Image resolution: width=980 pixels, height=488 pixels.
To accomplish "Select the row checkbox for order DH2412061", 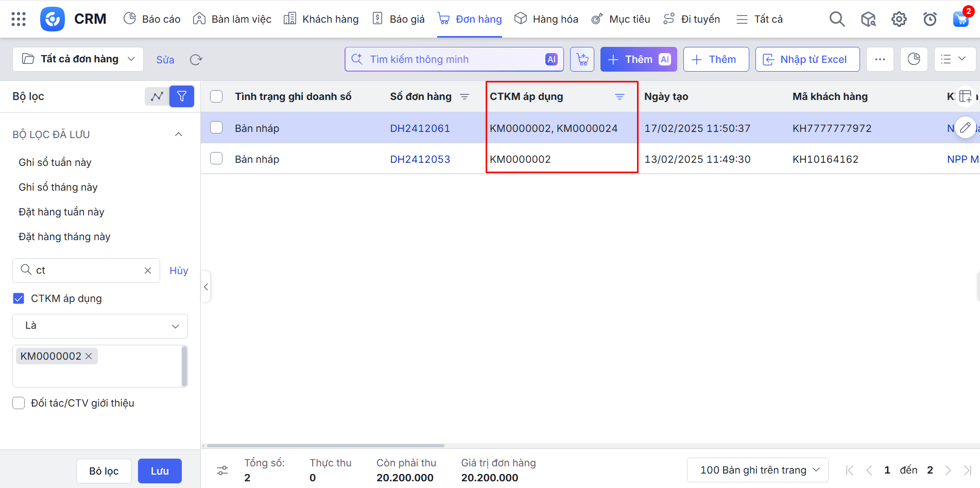I will tap(216, 128).
